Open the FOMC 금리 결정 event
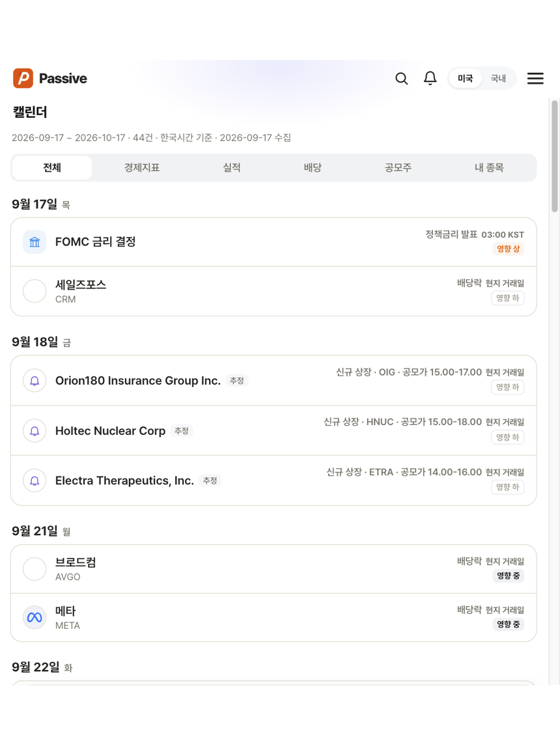 (273, 242)
